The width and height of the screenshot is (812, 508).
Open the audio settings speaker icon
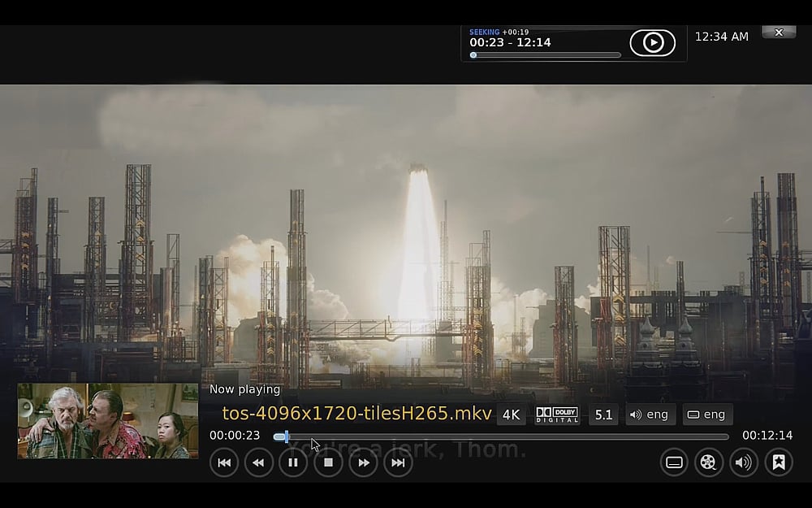point(744,462)
